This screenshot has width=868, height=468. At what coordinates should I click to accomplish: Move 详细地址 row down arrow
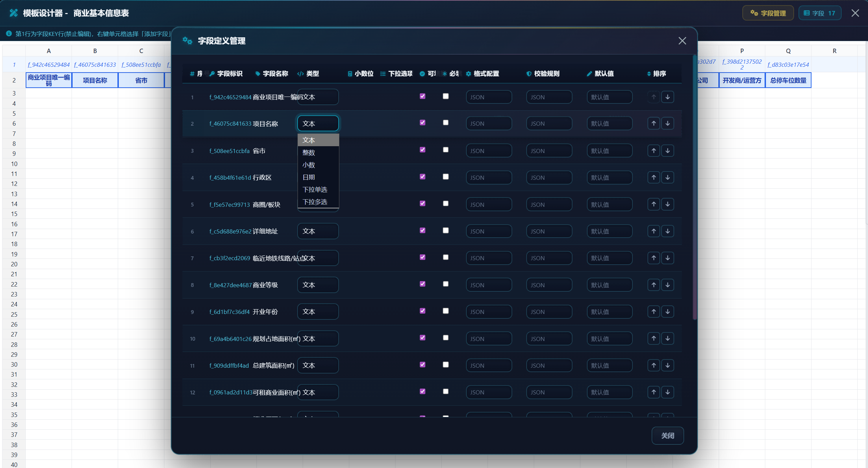click(x=668, y=231)
